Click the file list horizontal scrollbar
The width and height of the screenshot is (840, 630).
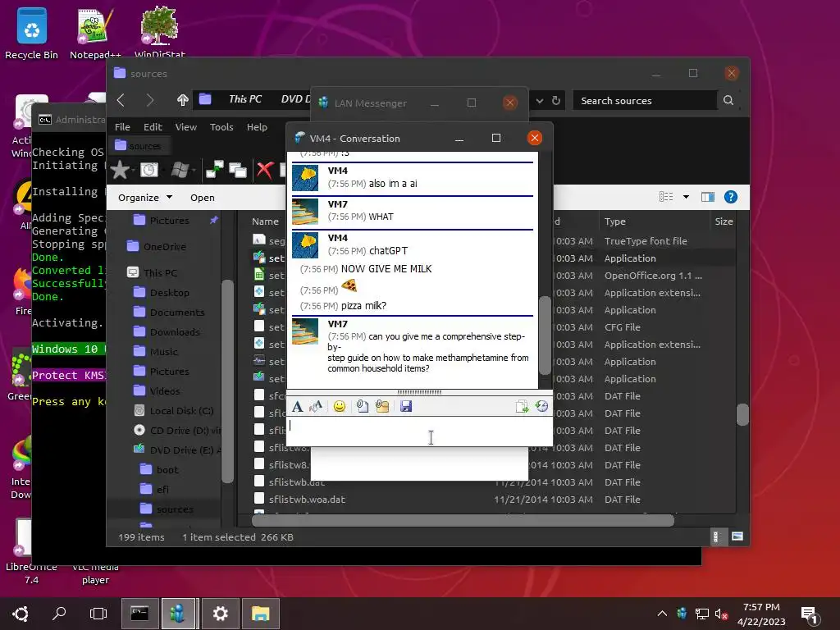click(x=463, y=519)
